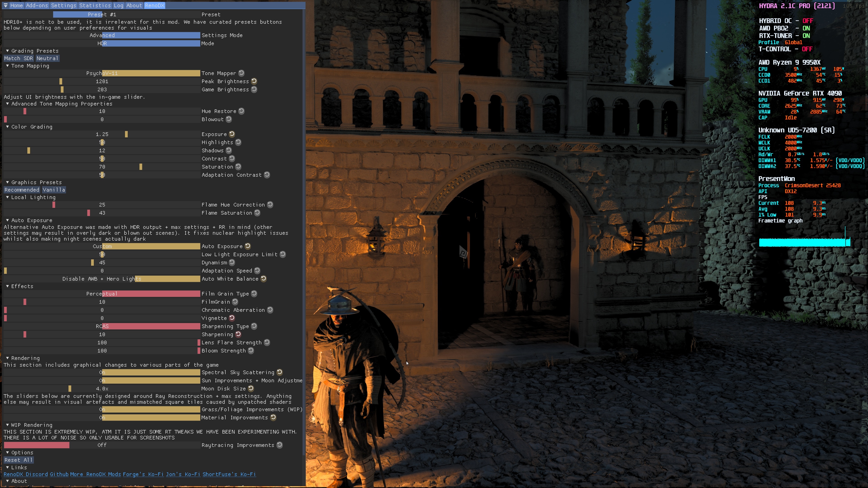The width and height of the screenshot is (868, 488).
Task: Collapse the WIP Rendering section
Action: 7,425
